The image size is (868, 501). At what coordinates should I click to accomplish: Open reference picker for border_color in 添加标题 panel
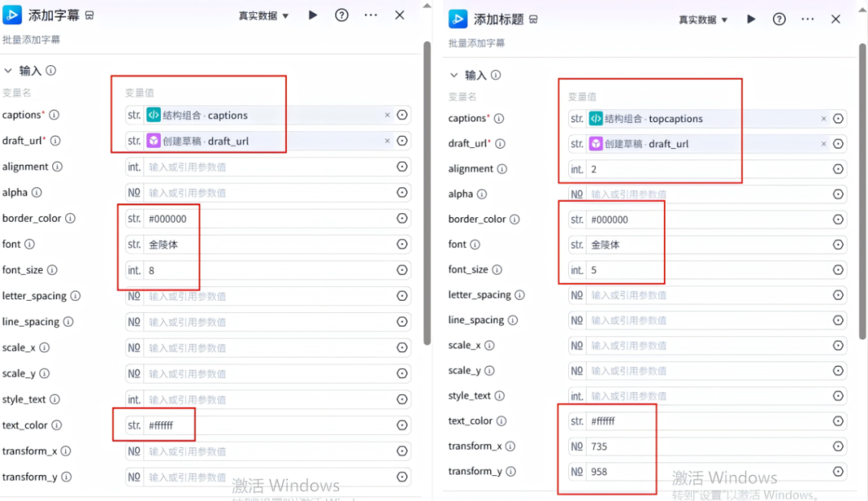838,220
